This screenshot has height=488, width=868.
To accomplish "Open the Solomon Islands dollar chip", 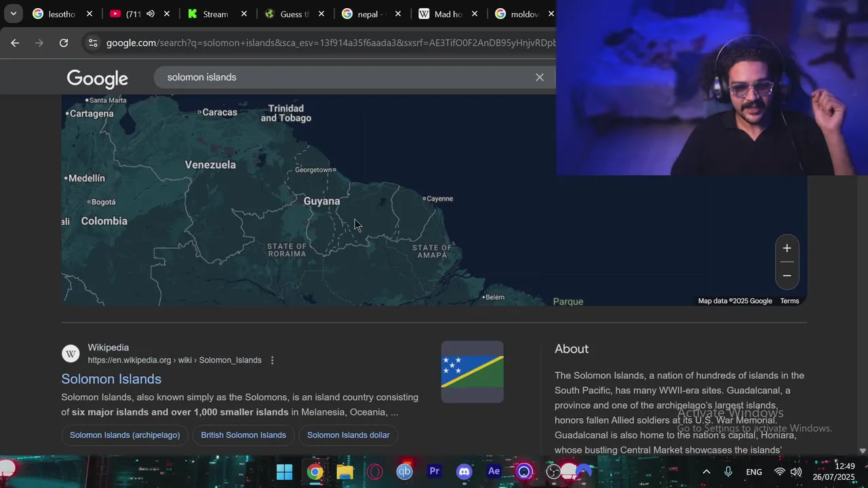I will 349,435.
